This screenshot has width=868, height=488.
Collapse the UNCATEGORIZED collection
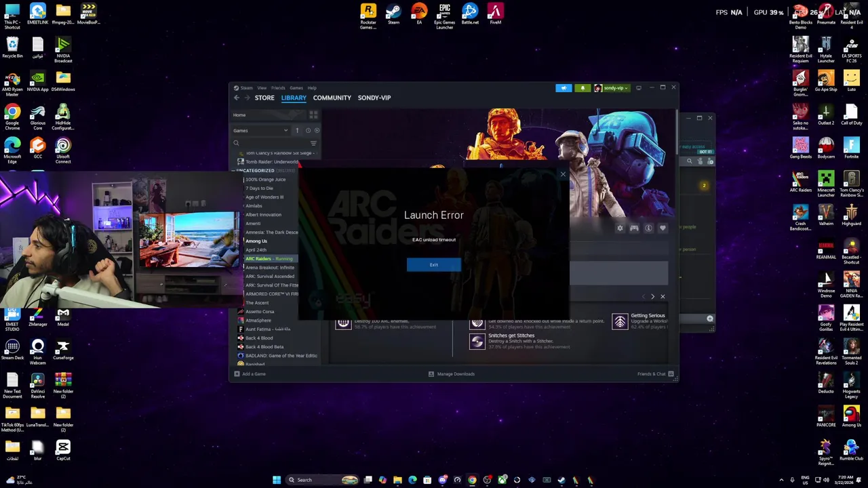pos(255,171)
